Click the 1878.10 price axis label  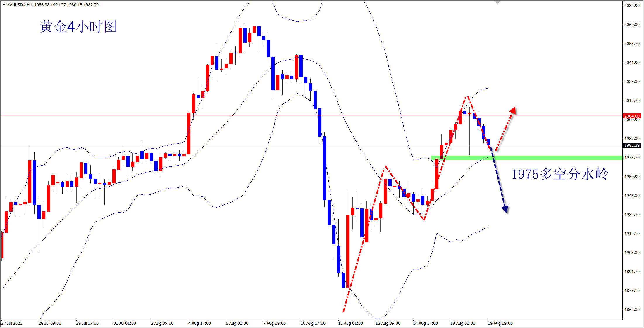[632, 291]
